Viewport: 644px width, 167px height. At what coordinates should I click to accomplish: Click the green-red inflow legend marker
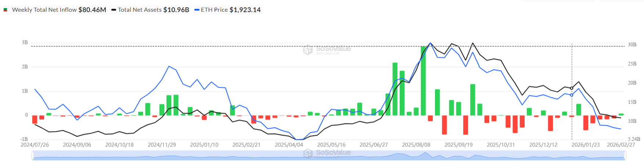tap(6, 10)
